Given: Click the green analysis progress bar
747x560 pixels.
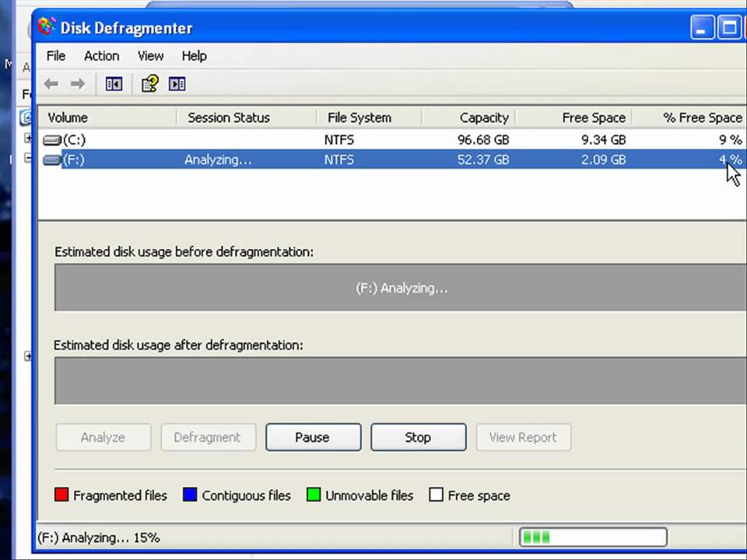Looking at the screenshot, I should pyautogui.click(x=593, y=537).
